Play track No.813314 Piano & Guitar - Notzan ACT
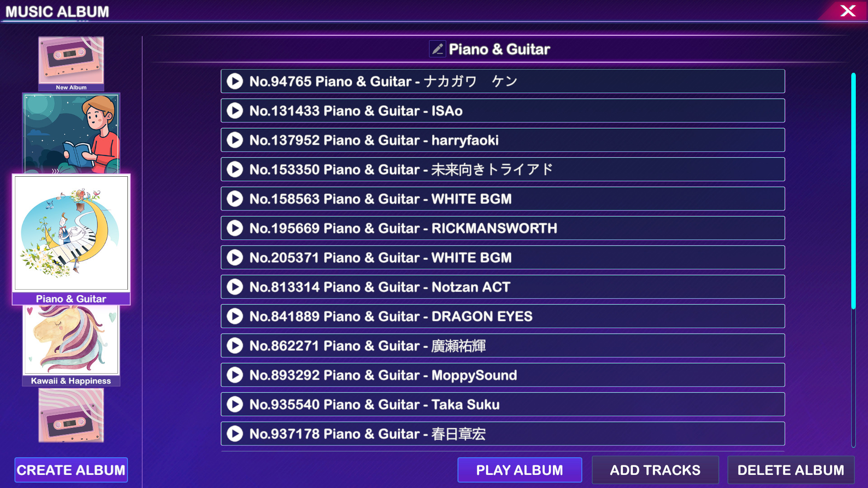 click(236, 287)
